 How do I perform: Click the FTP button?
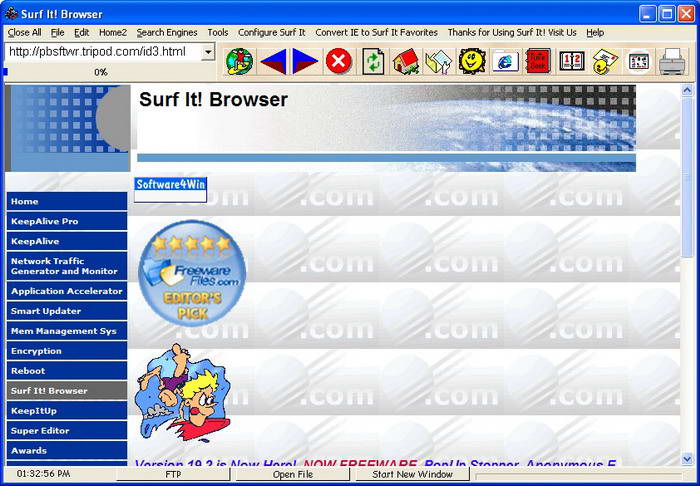173,474
